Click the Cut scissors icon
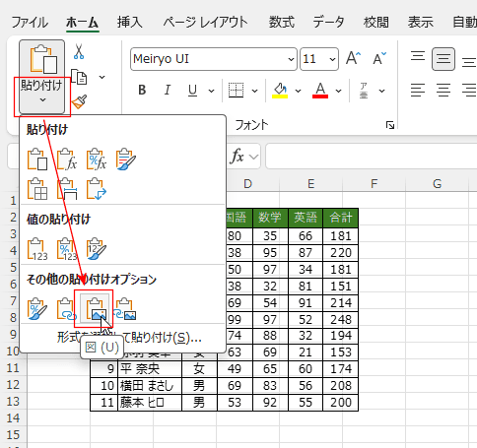 tap(79, 51)
